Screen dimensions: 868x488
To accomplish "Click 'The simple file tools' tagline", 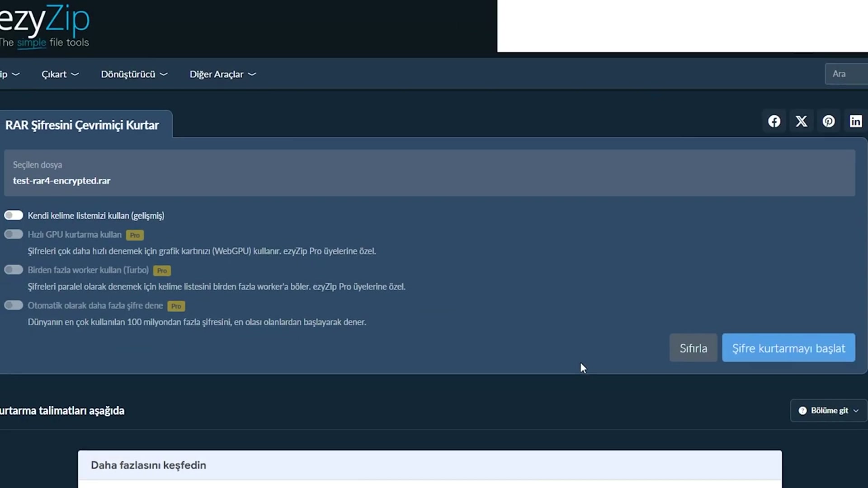I will [44, 42].
